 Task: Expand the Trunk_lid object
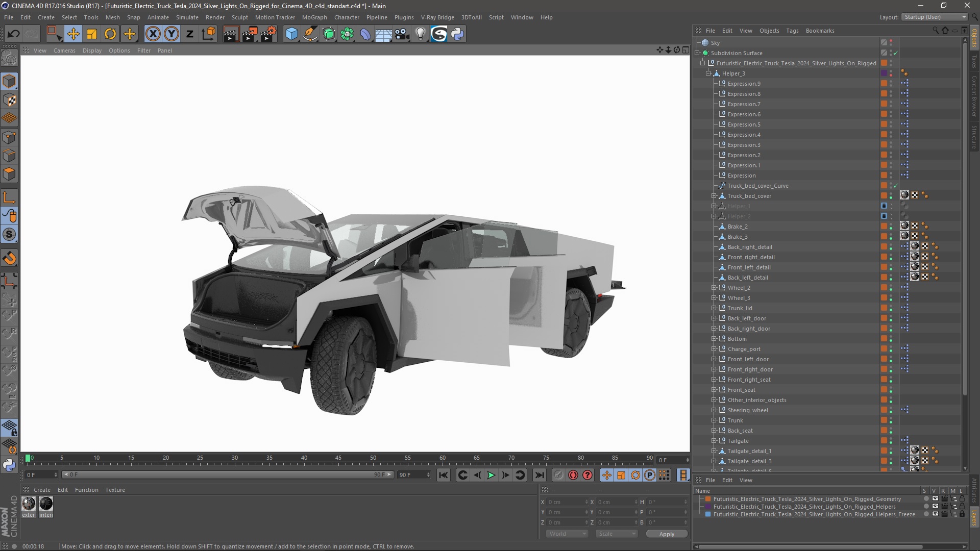(x=714, y=308)
